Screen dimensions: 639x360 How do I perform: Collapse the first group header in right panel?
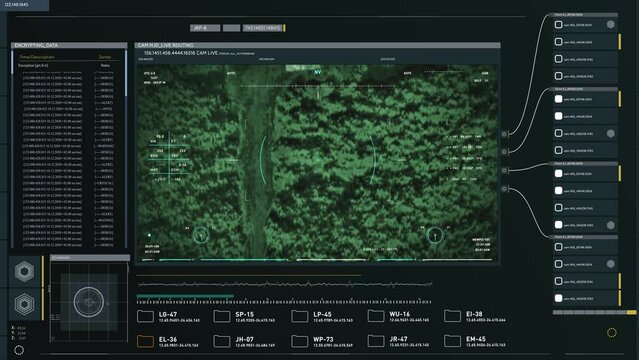point(585,15)
